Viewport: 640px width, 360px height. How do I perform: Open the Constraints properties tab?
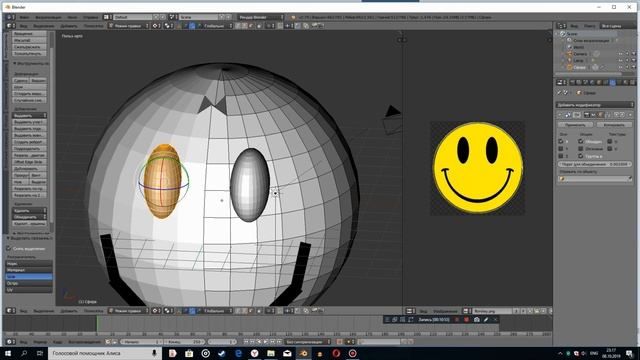(606, 82)
